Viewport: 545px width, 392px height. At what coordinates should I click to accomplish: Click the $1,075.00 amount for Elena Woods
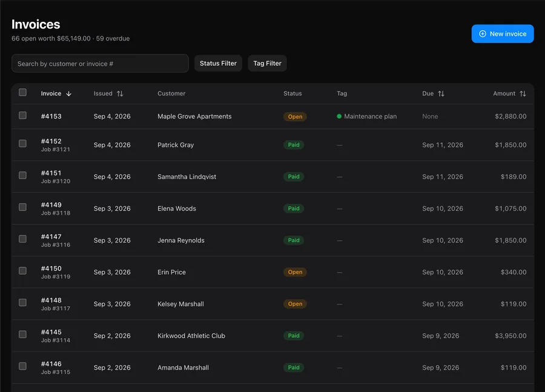[510, 209]
